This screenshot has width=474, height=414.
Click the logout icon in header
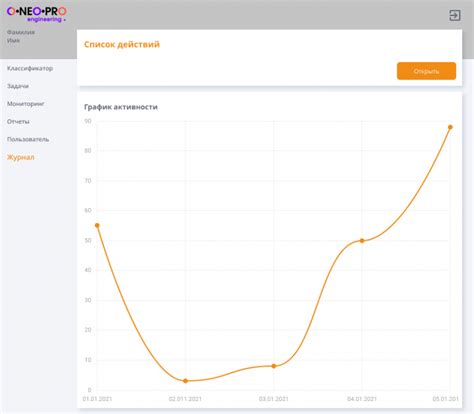(x=455, y=15)
